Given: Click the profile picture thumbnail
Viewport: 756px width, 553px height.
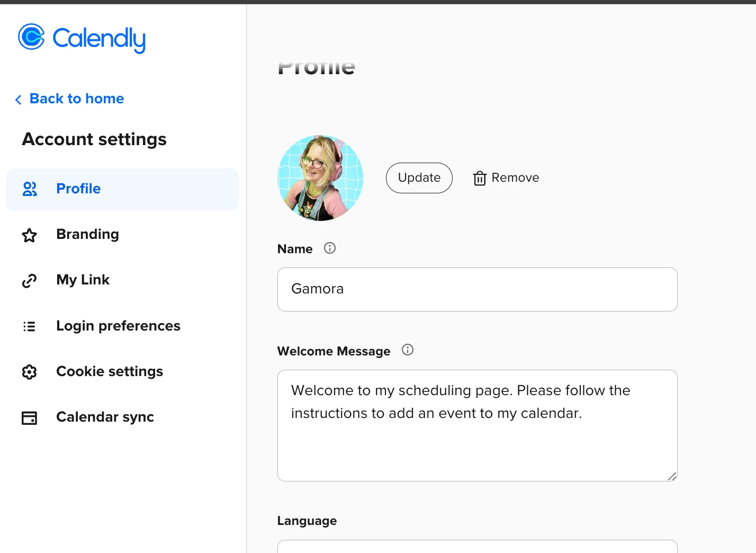Looking at the screenshot, I should coord(320,177).
